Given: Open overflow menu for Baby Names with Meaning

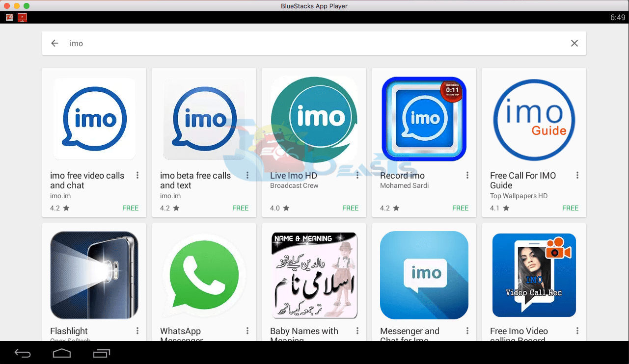Looking at the screenshot, I should pos(357,331).
